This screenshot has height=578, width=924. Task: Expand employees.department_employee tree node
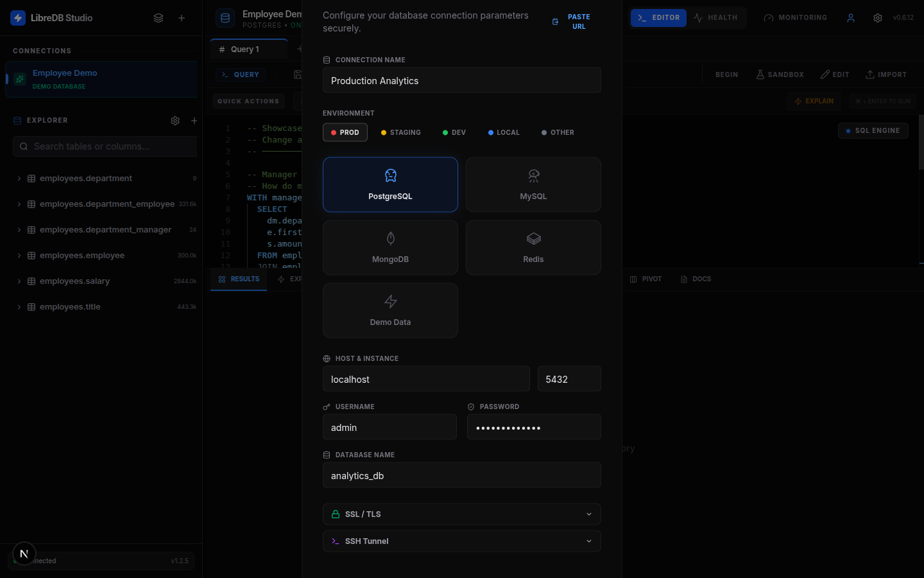tap(19, 204)
